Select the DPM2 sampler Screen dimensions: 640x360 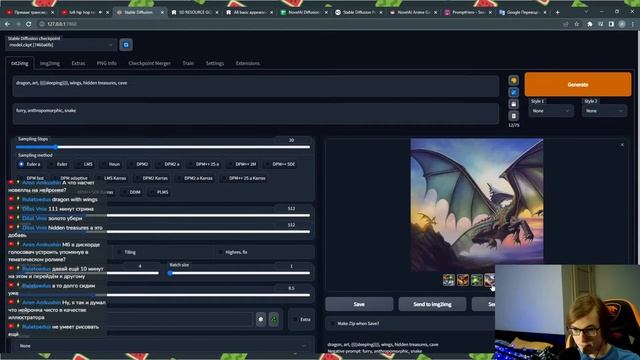click(138, 164)
